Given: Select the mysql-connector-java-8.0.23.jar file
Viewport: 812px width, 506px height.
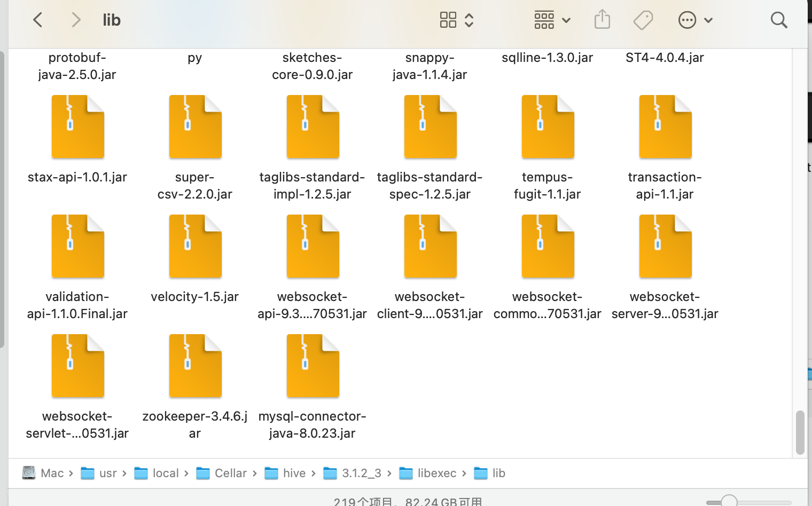Looking at the screenshot, I should (x=313, y=366).
